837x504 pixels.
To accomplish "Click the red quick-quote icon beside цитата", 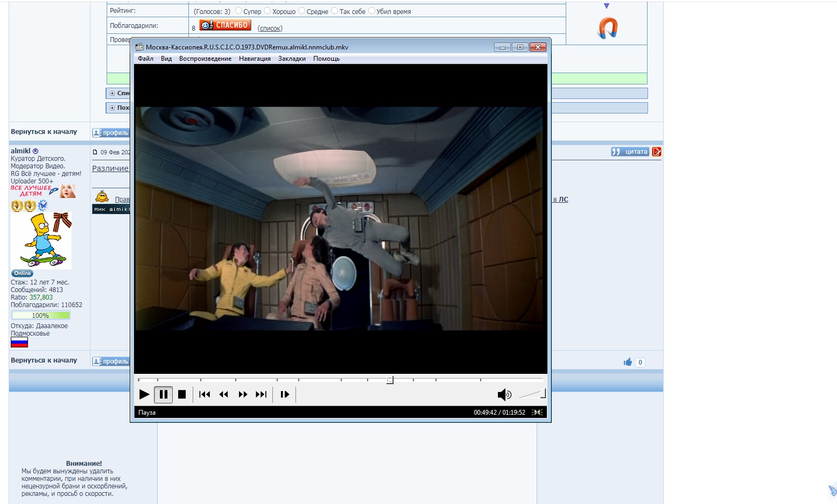I will [x=657, y=152].
